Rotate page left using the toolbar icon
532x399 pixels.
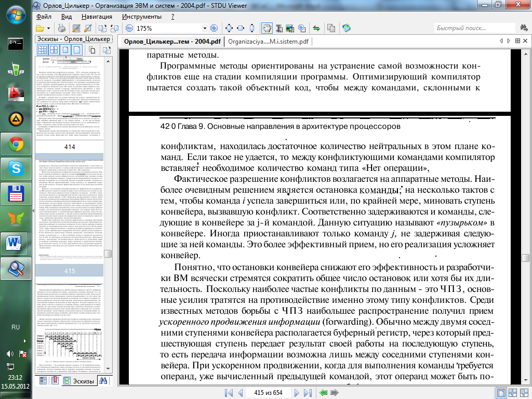point(102,28)
